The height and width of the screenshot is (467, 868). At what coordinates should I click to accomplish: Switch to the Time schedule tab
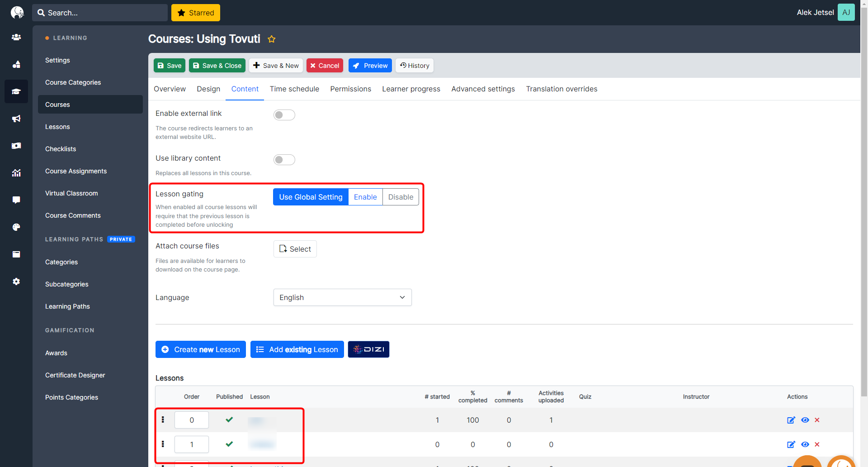point(294,89)
